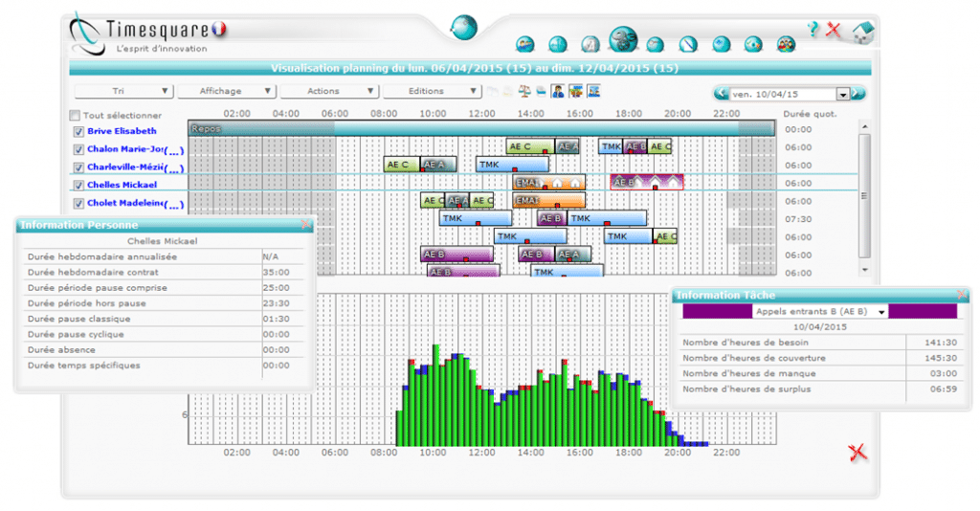
Task: Expand the Appels entrants B task dropdown
Action: tap(880, 311)
